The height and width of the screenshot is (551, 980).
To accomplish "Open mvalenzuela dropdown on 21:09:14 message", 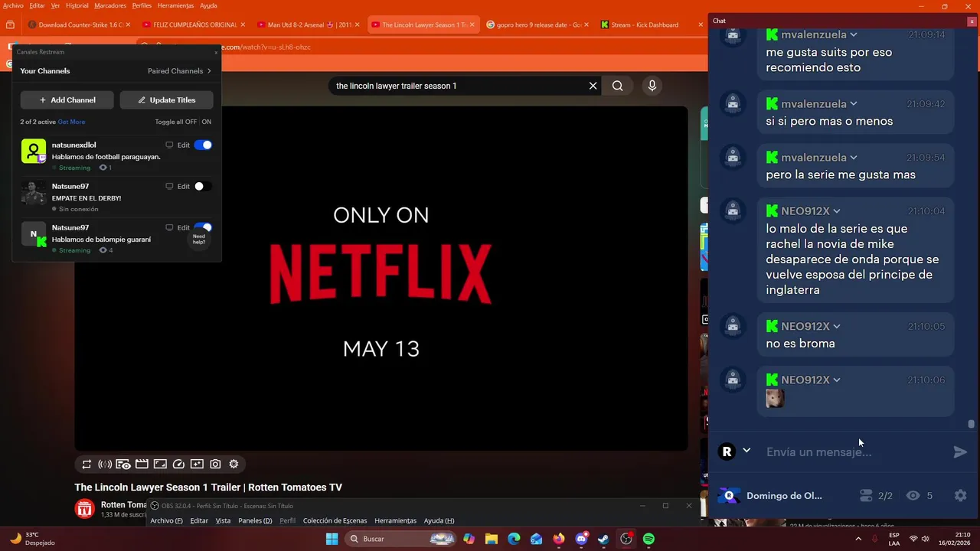I will (x=854, y=34).
